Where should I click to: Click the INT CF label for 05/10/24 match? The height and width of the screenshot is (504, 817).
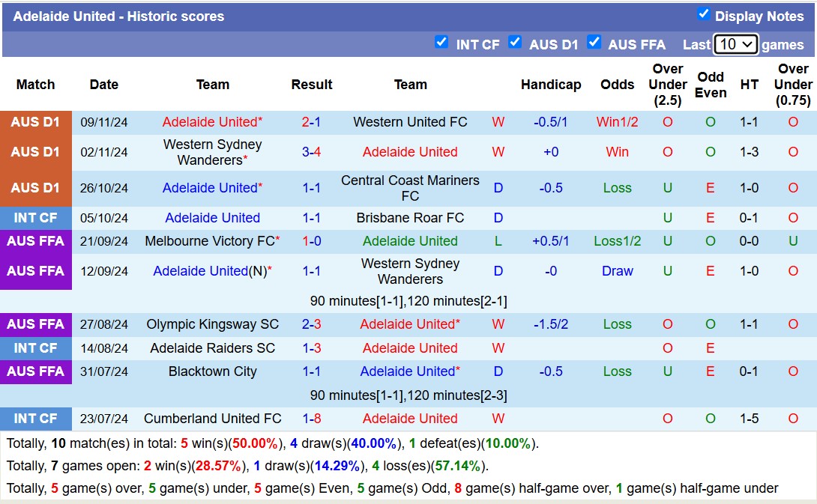(x=35, y=218)
